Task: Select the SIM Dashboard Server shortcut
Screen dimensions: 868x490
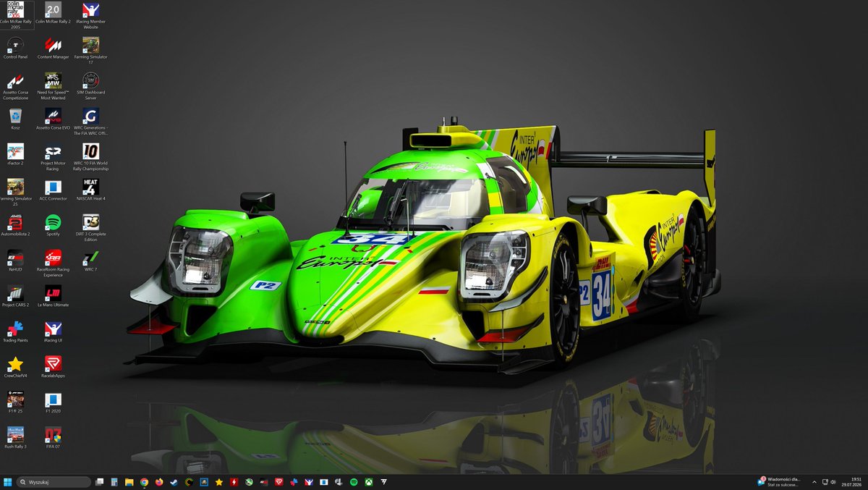Action: coord(91,86)
